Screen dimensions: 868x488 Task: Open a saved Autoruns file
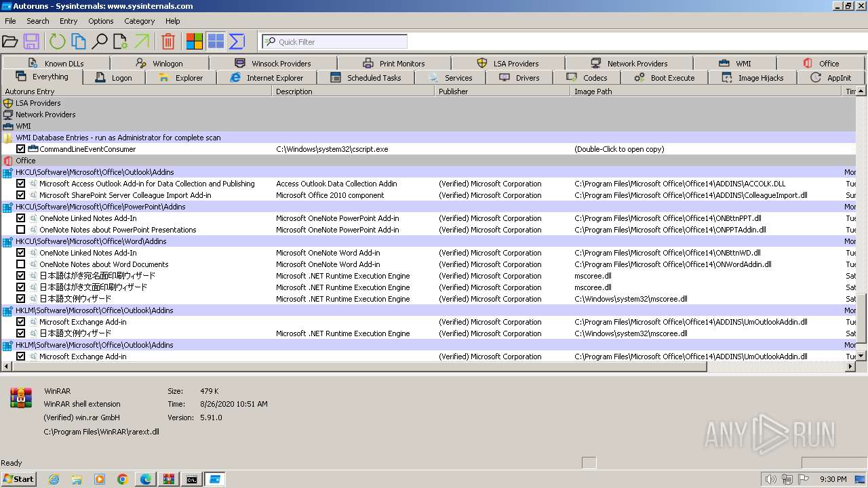click(10, 41)
